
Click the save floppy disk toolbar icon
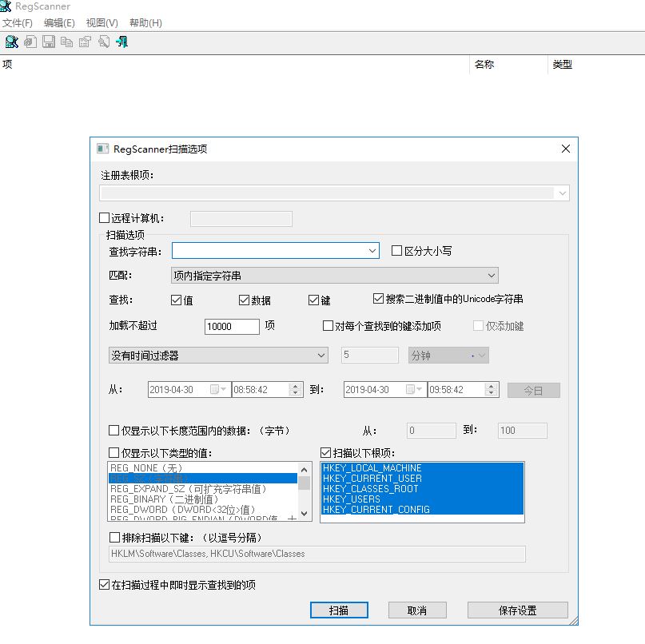pos(49,42)
